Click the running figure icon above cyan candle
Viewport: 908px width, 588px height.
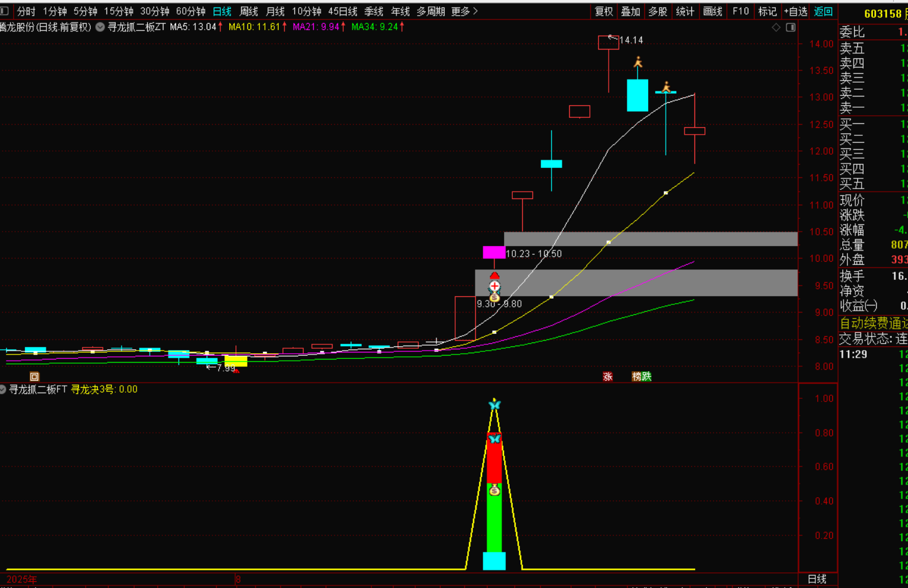coord(637,62)
